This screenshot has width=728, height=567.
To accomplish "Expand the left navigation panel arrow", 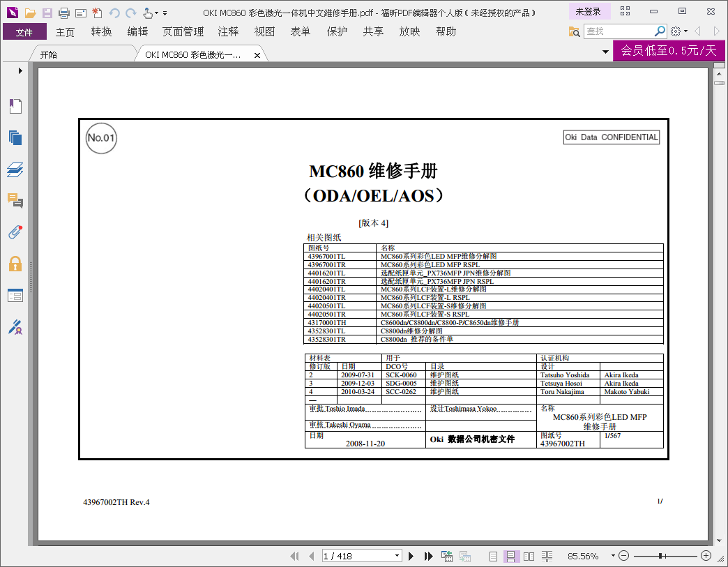I will point(20,71).
